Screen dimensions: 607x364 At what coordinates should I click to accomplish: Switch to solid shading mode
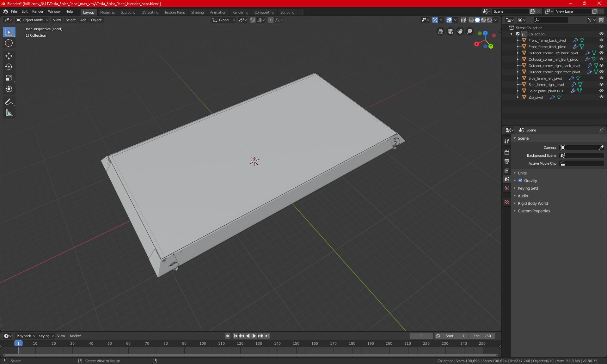(x=477, y=20)
